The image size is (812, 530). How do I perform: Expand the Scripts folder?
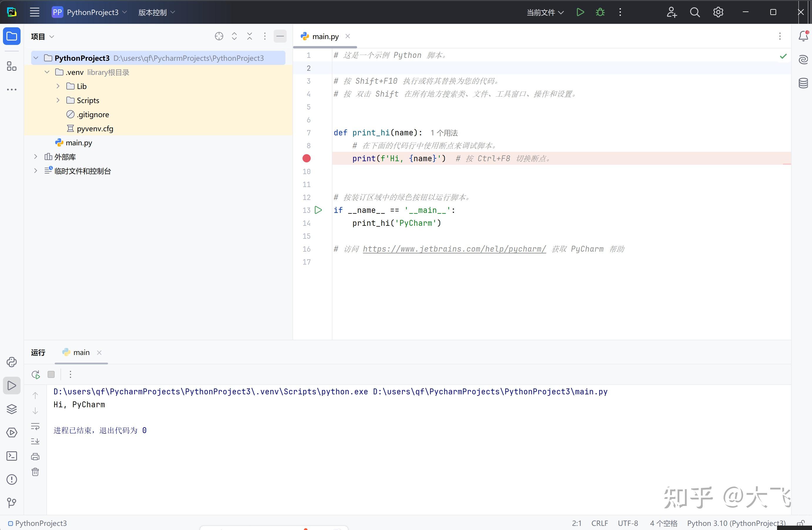(58, 100)
